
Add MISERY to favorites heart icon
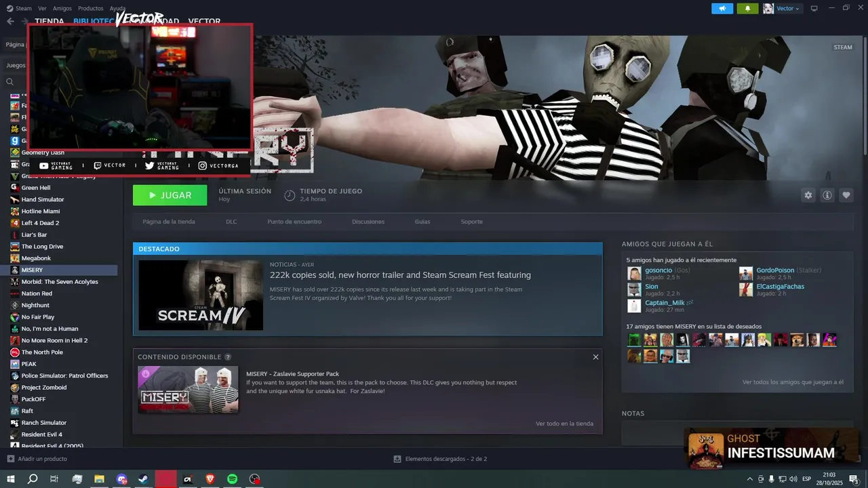coord(846,195)
